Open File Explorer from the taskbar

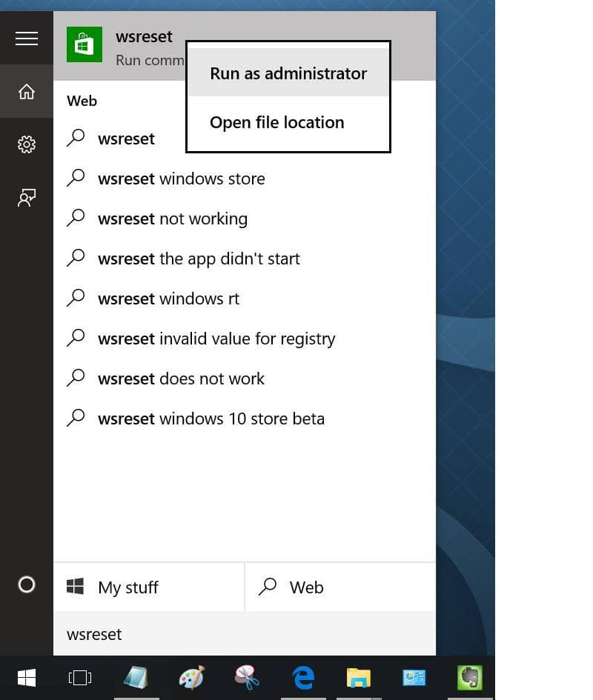(x=359, y=677)
